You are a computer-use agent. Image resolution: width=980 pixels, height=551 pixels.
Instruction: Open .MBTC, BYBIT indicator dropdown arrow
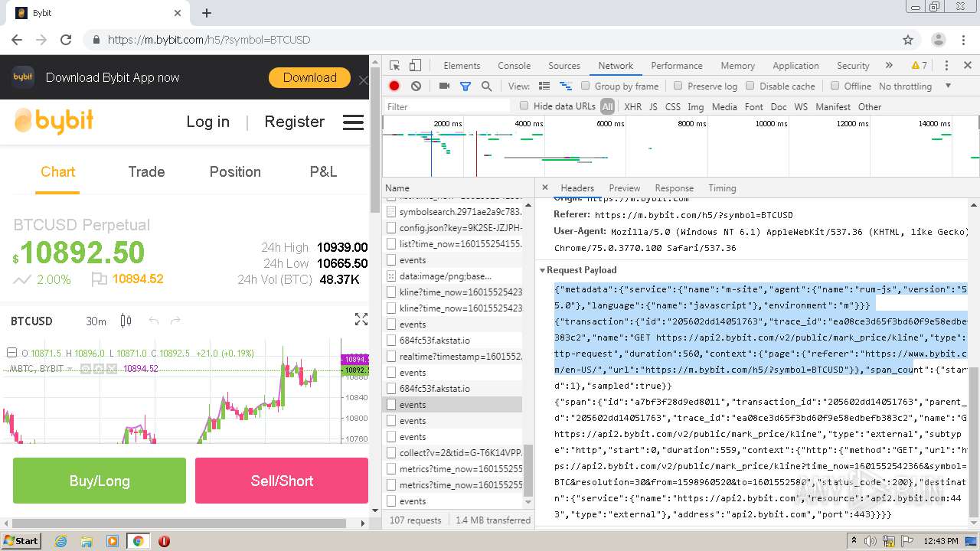(x=70, y=369)
